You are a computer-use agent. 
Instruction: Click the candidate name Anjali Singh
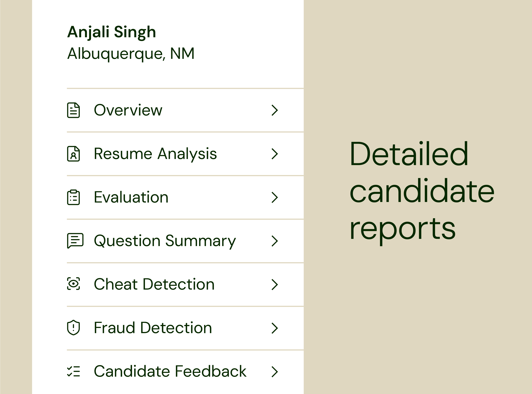coord(112,32)
